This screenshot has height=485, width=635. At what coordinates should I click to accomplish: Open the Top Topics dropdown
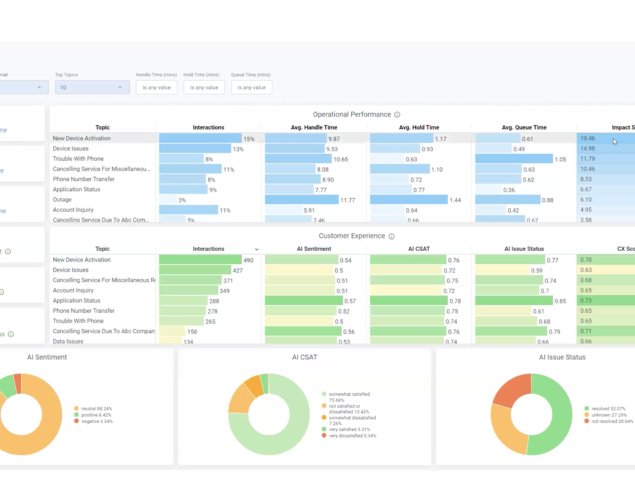pyautogui.click(x=92, y=87)
